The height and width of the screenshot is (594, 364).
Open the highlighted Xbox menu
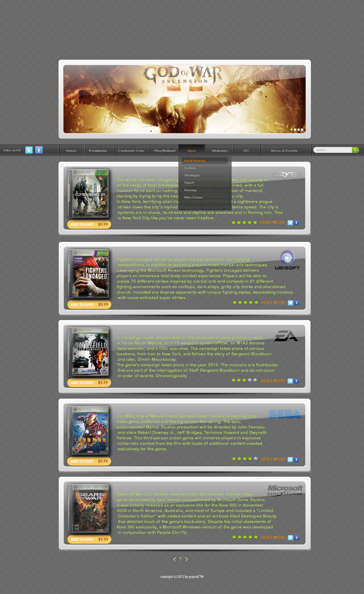coord(192,151)
